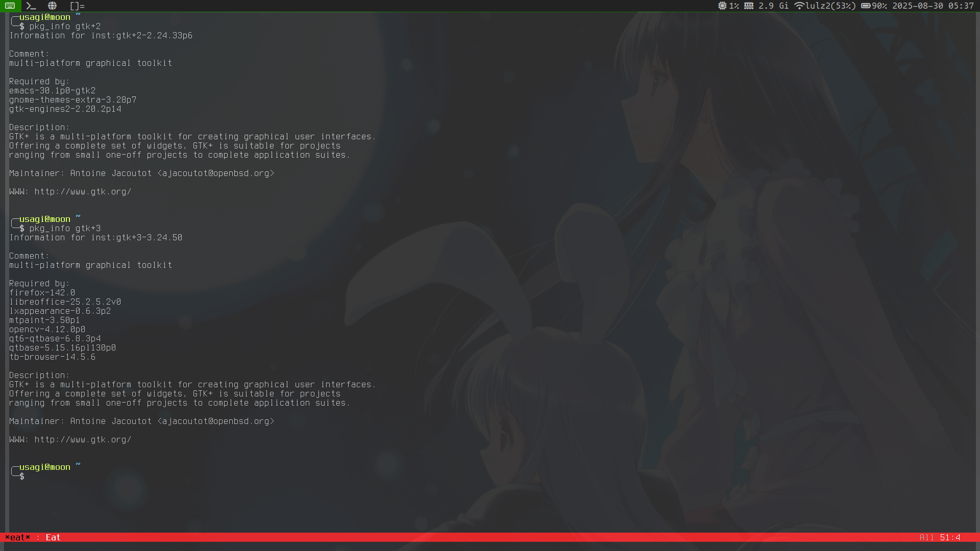Select the keyboard workspace tag icon
The width and height of the screenshot is (980, 551).
(x=10, y=6)
